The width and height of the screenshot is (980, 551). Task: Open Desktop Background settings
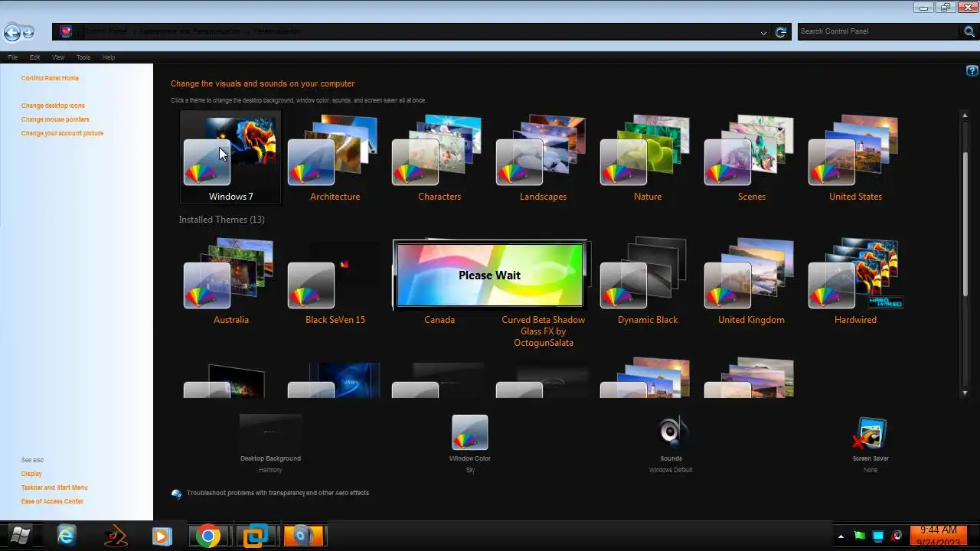[x=270, y=443]
